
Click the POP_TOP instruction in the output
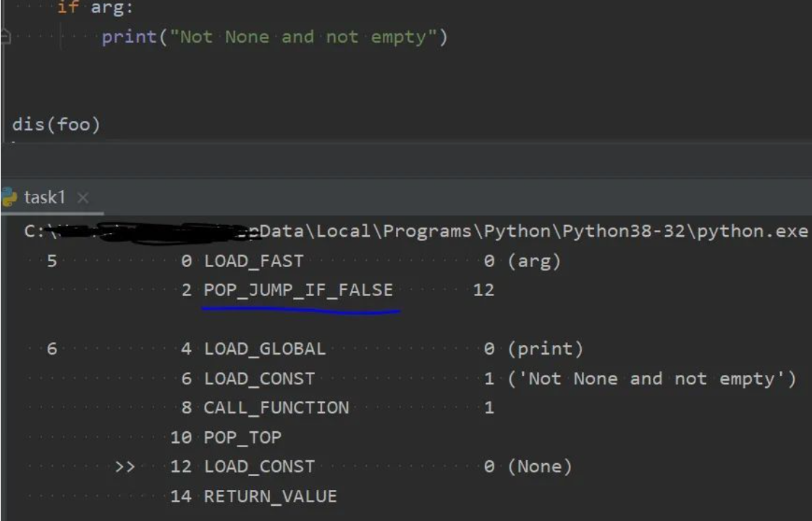pyautogui.click(x=242, y=437)
